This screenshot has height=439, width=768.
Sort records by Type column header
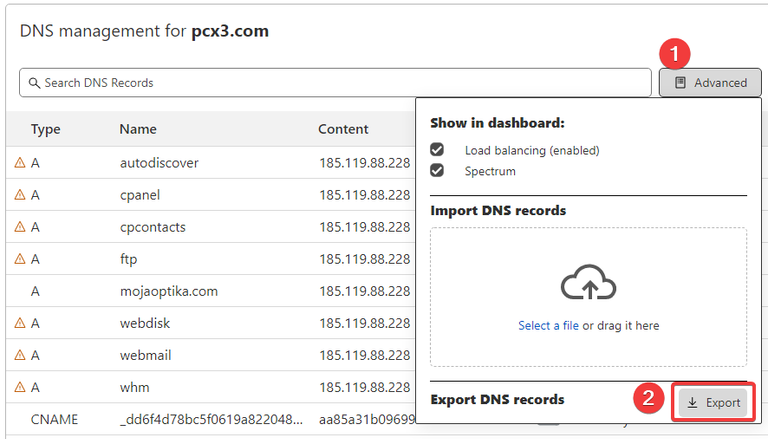click(x=46, y=129)
